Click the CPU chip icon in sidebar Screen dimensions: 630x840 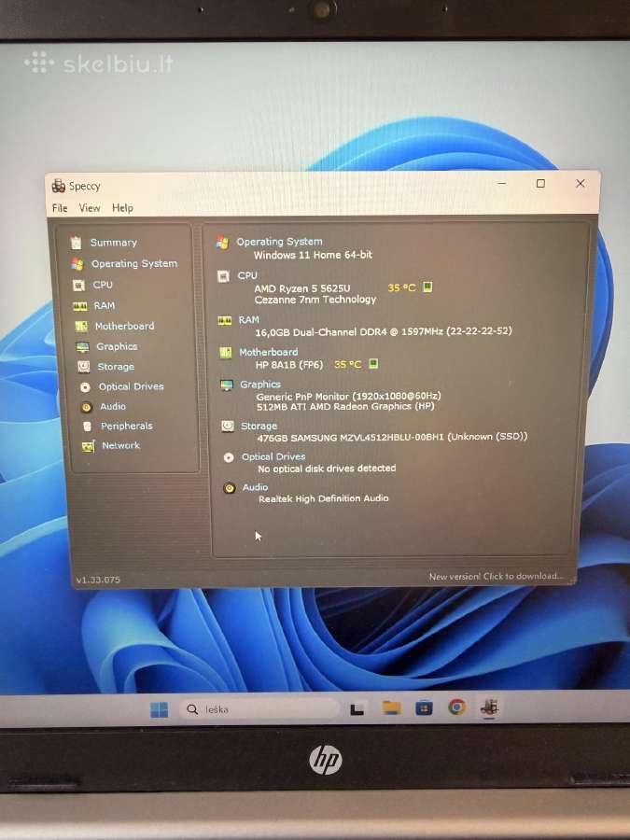click(78, 285)
